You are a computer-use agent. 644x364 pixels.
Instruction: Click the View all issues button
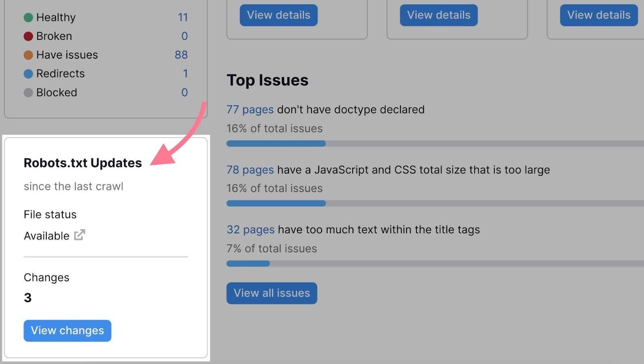coord(272,293)
